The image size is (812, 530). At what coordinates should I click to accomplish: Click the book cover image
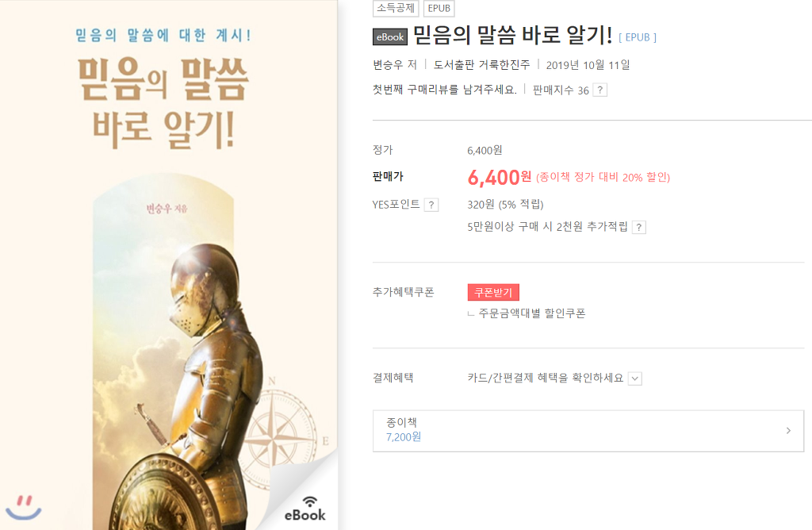(x=169, y=265)
